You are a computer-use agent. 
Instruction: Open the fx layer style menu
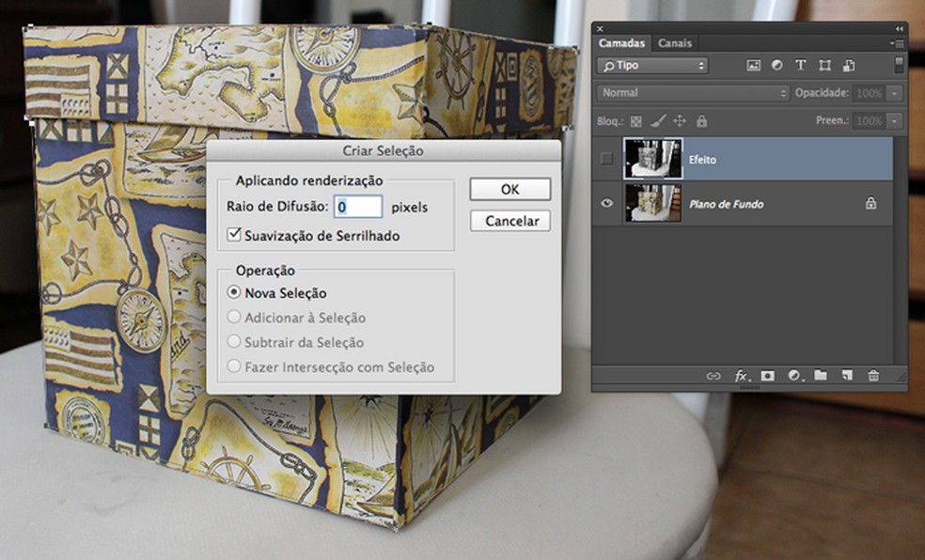point(741,376)
